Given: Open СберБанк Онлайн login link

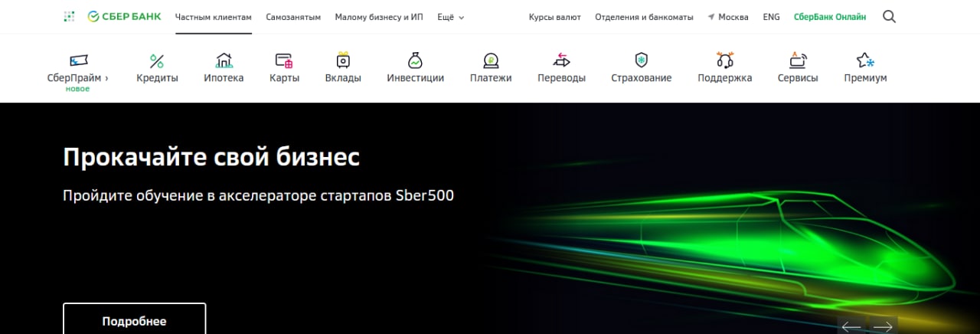Looking at the screenshot, I should (830, 17).
